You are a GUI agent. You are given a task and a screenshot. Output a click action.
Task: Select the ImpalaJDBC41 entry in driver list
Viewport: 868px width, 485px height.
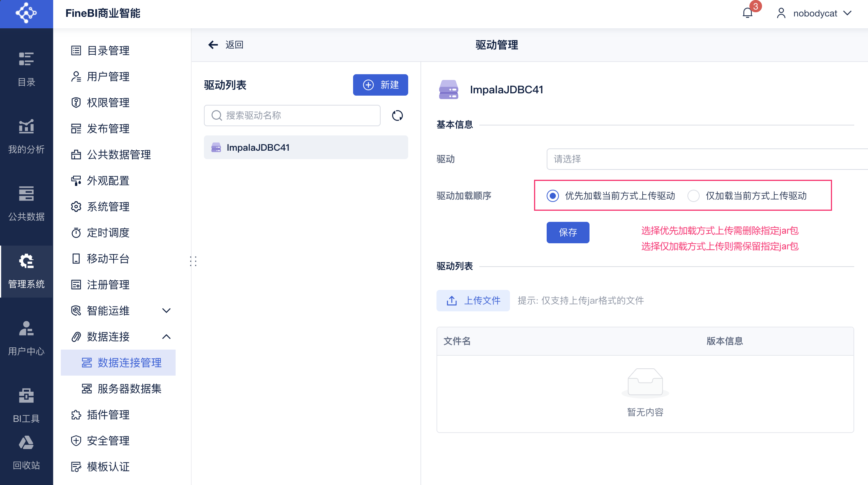[x=306, y=148]
